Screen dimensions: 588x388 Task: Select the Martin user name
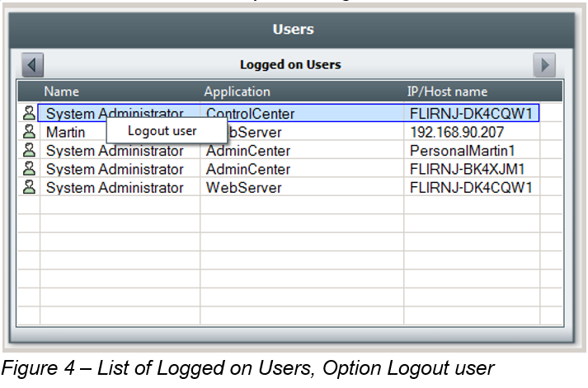(65, 132)
